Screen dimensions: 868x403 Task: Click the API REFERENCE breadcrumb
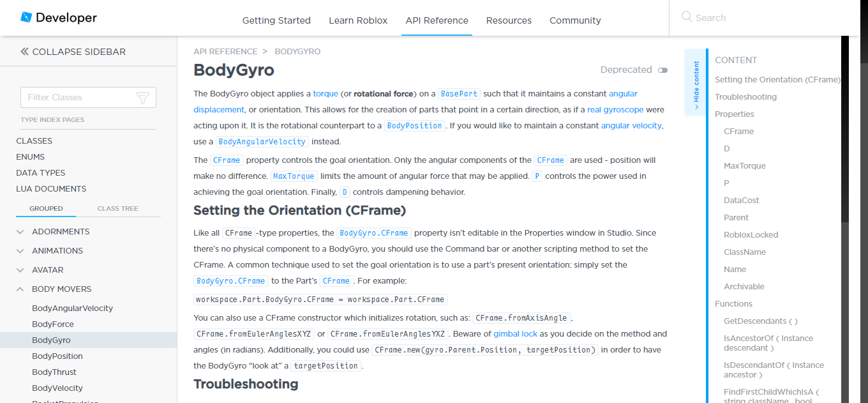[x=225, y=52]
